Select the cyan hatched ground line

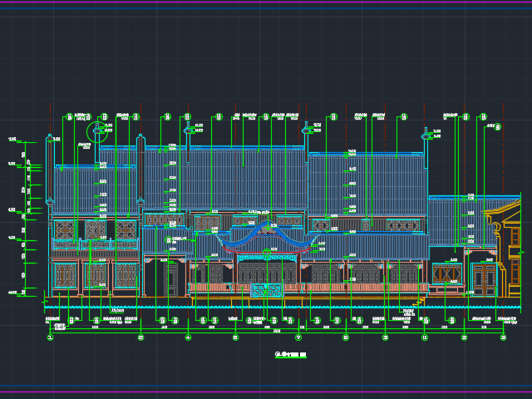point(283,306)
